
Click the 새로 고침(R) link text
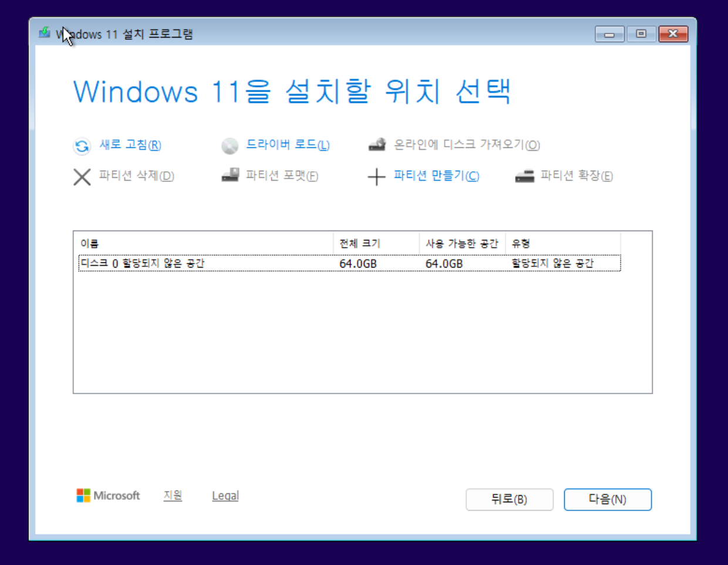[x=130, y=145]
